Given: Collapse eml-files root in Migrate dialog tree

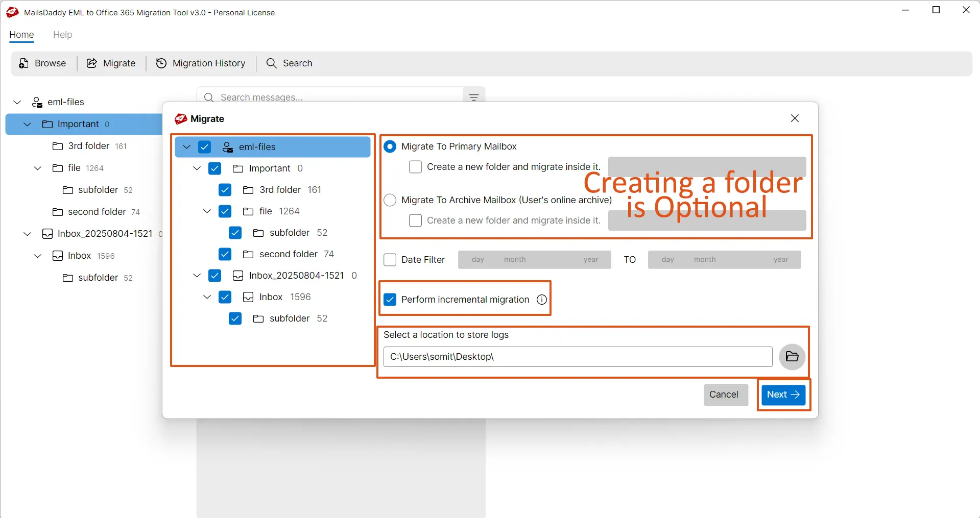Looking at the screenshot, I should [x=187, y=147].
